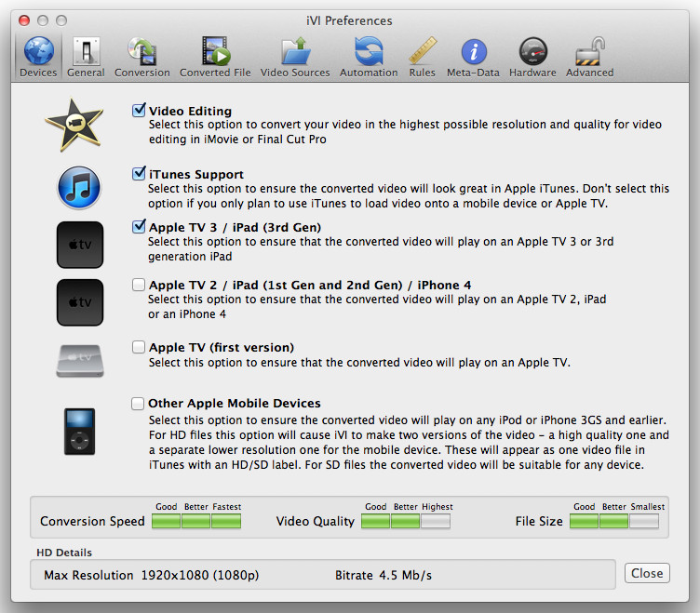Click 'Max Resolution 1920x1080 (1080p)' text

coord(152,575)
